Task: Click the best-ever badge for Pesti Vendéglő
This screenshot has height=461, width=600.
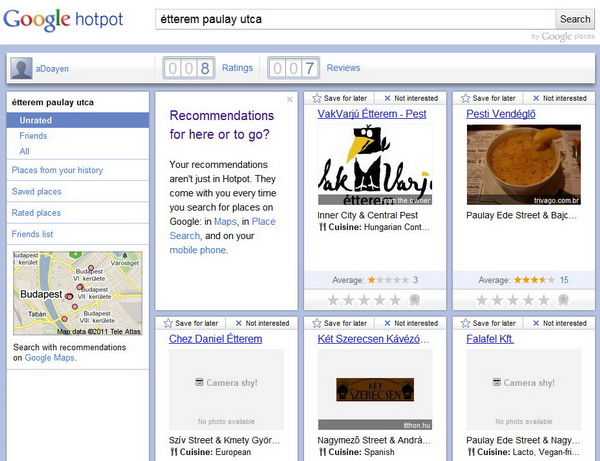Action: coord(563,300)
